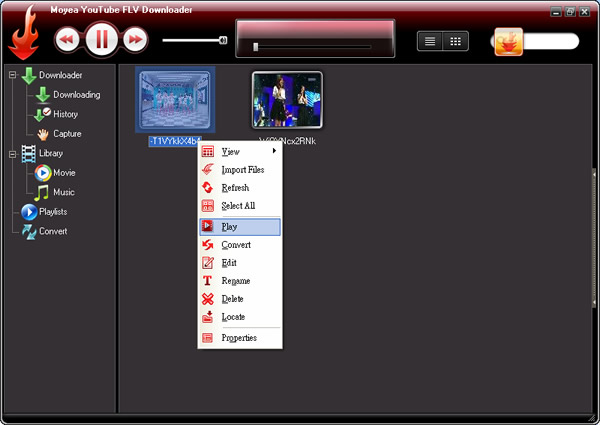
Task: Click the View submenu arrow
Action: click(x=274, y=151)
